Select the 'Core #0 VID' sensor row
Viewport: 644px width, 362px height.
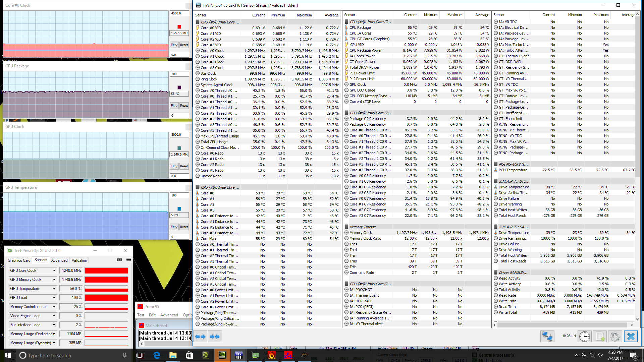coord(267,28)
